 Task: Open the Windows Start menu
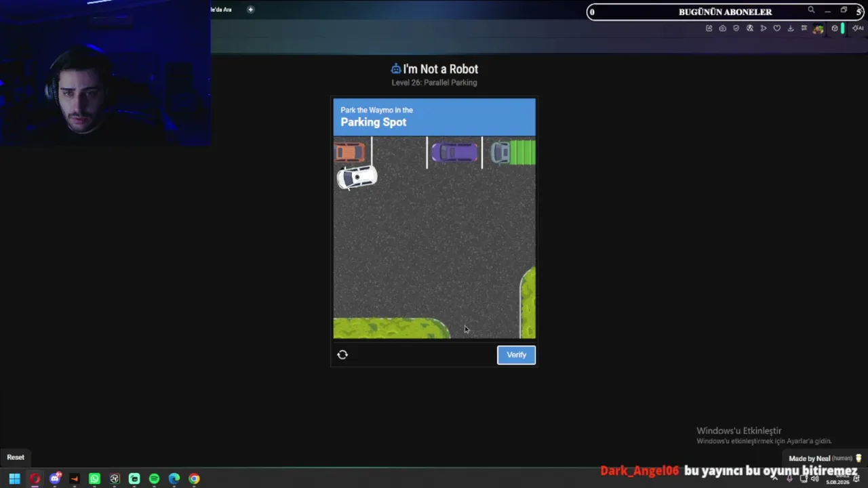14,479
